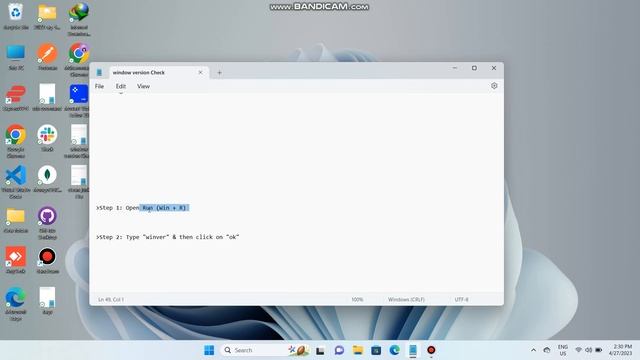Click the "Step 2: Type winver" line
Viewport: 640px width, 360px height.
coord(167,237)
